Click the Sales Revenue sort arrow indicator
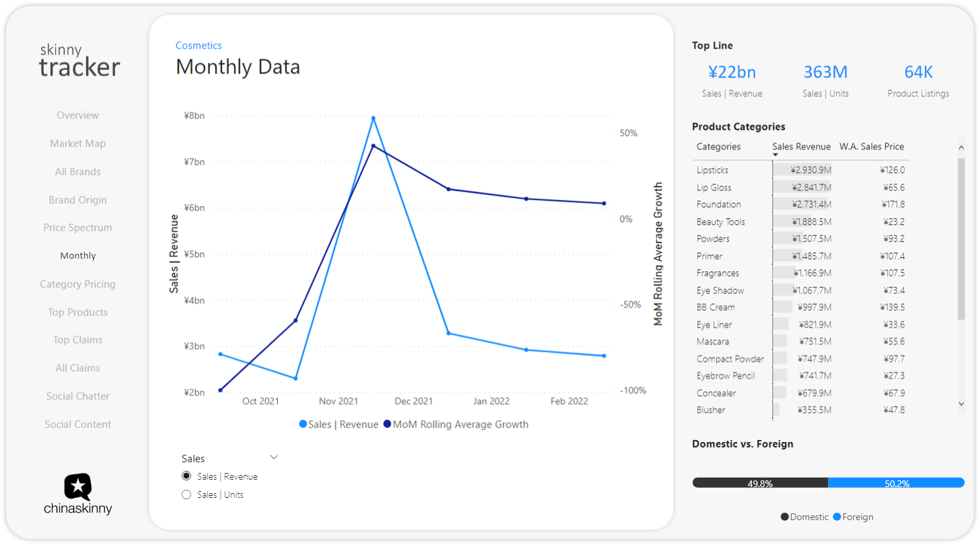The width and height of the screenshot is (980, 545). click(x=775, y=155)
